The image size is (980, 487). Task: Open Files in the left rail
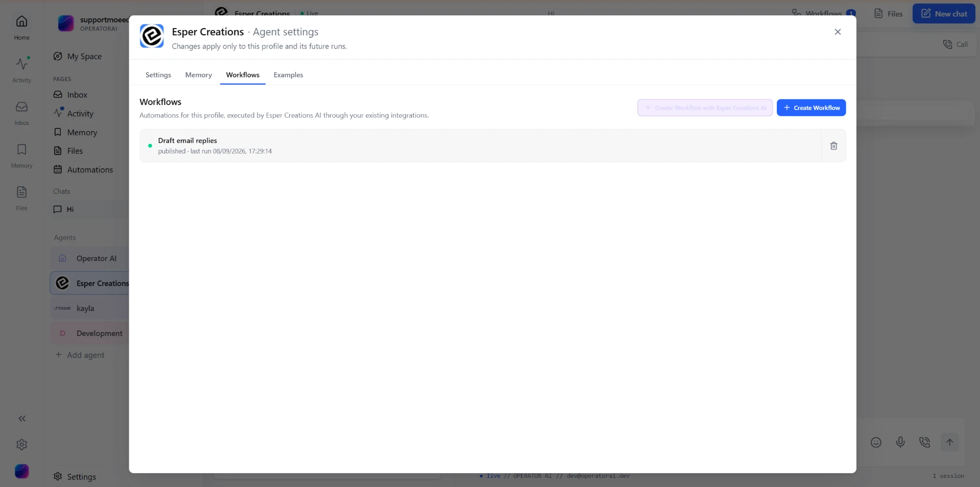(x=21, y=198)
